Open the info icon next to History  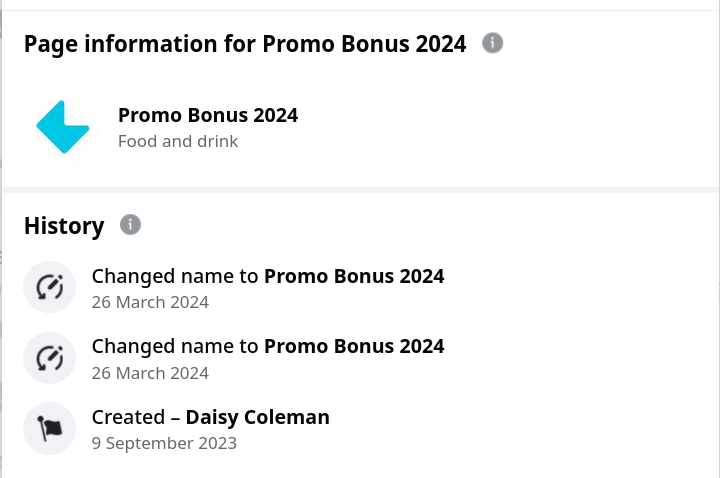(130, 225)
